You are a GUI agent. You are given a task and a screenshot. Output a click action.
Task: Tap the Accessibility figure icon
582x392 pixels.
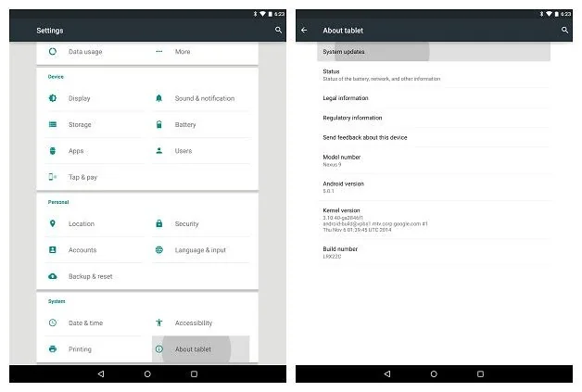coord(158,322)
